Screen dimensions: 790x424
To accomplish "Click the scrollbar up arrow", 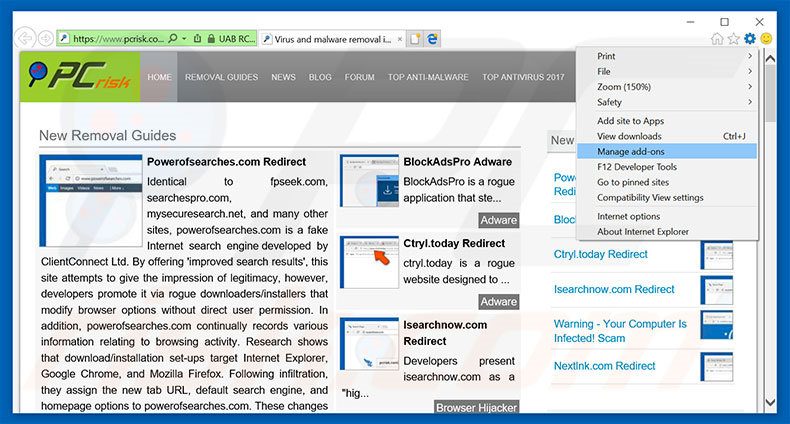I will (770, 58).
